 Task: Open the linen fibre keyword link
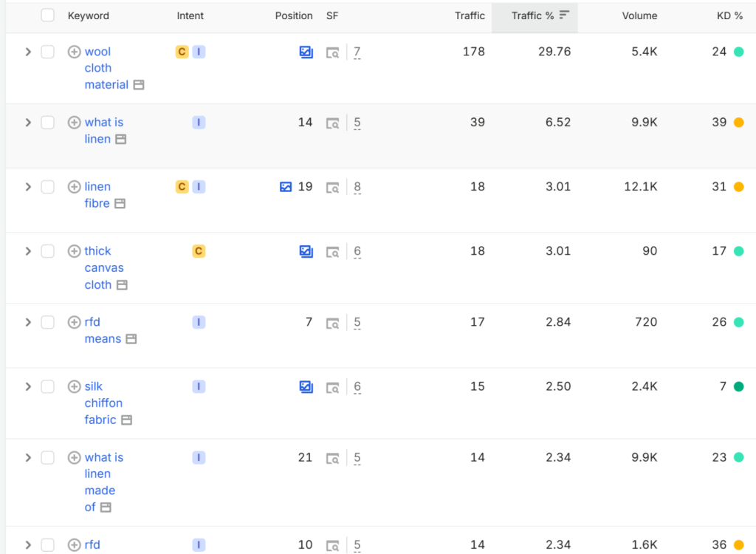point(97,195)
